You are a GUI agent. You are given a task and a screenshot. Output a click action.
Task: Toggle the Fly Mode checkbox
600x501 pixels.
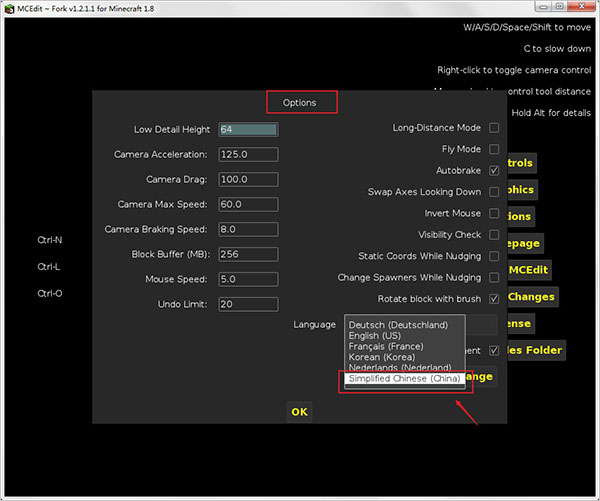(x=494, y=149)
